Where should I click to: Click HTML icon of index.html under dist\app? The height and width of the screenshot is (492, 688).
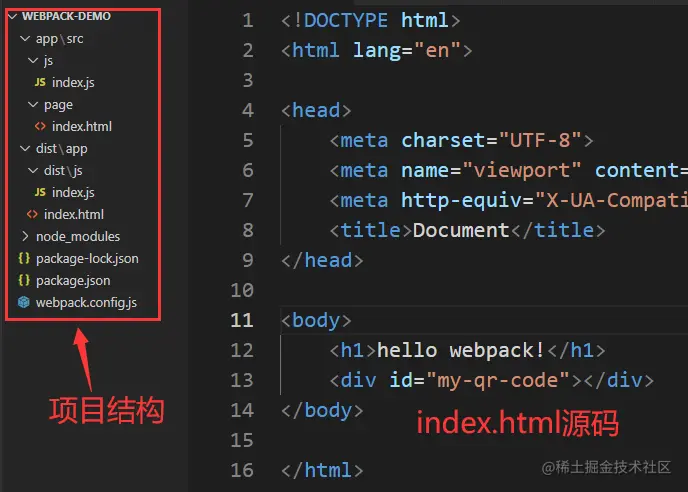pyautogui.click(x=32, y=214)
